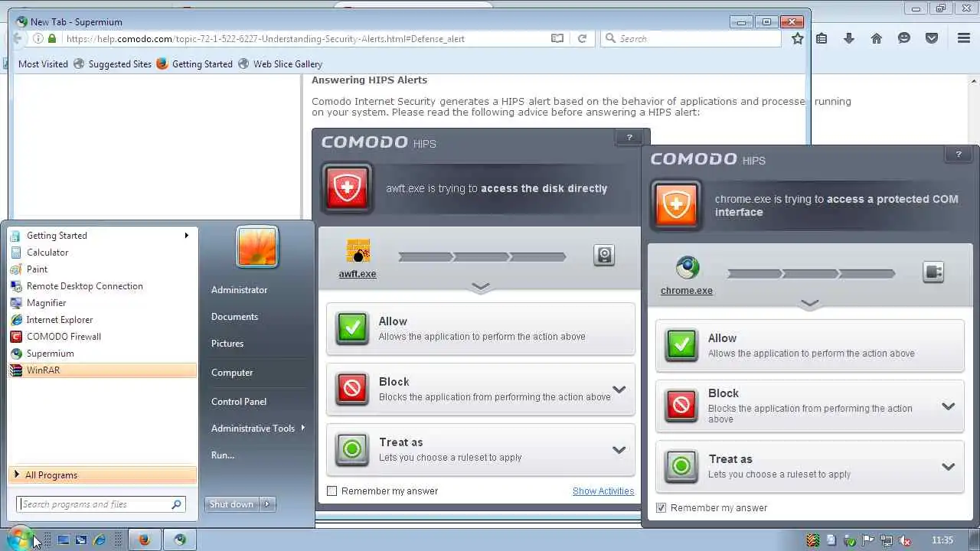Reload the page with the refresh icon

(x=582, y=38)
